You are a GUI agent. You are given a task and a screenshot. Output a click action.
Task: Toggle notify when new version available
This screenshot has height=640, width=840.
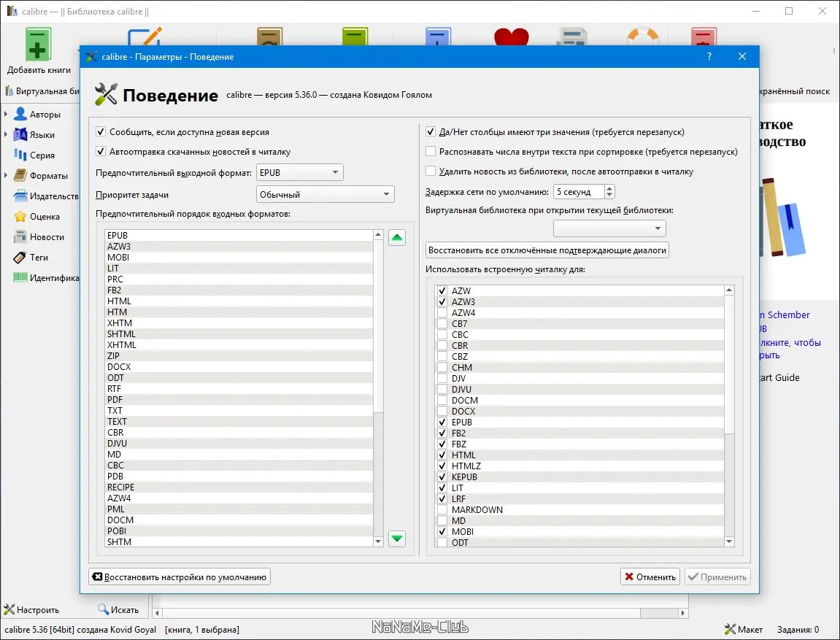coord(101,132)
